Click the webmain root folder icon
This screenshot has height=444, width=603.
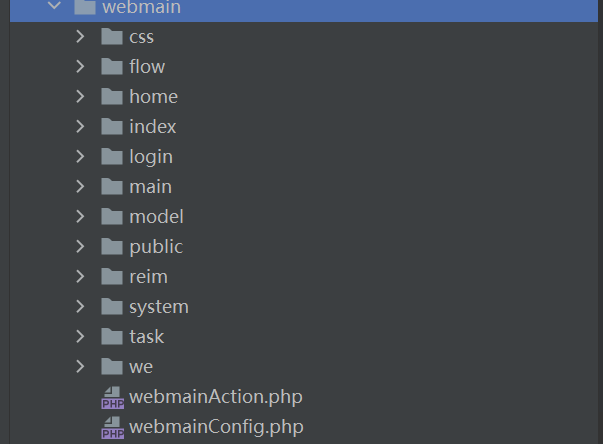(85, 7)
